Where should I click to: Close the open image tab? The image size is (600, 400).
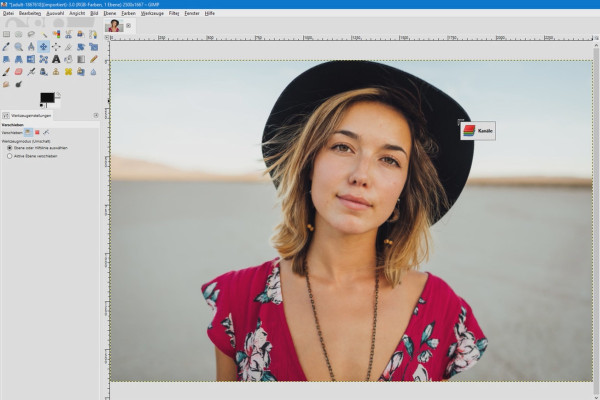tap(129, 26)
